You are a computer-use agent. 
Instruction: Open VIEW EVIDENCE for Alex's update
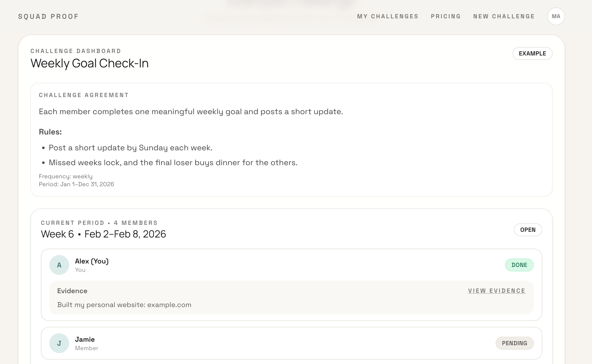[496, 291]
